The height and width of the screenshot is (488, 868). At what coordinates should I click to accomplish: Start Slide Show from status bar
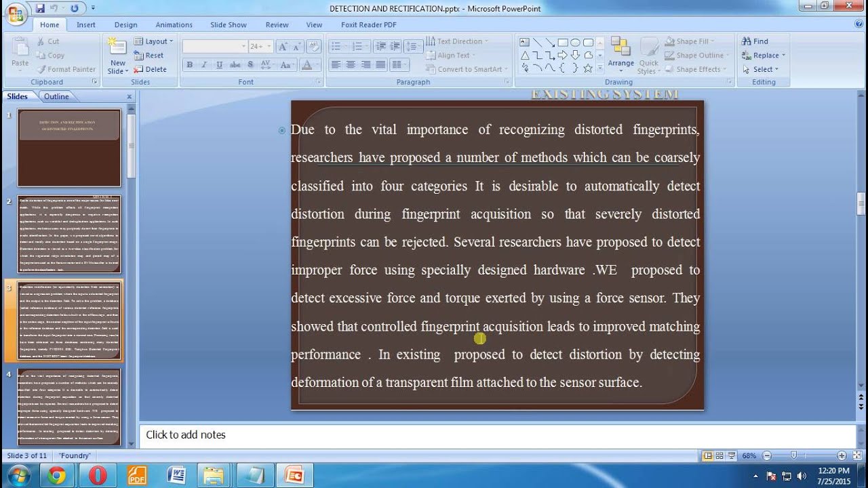coord(731,455)
